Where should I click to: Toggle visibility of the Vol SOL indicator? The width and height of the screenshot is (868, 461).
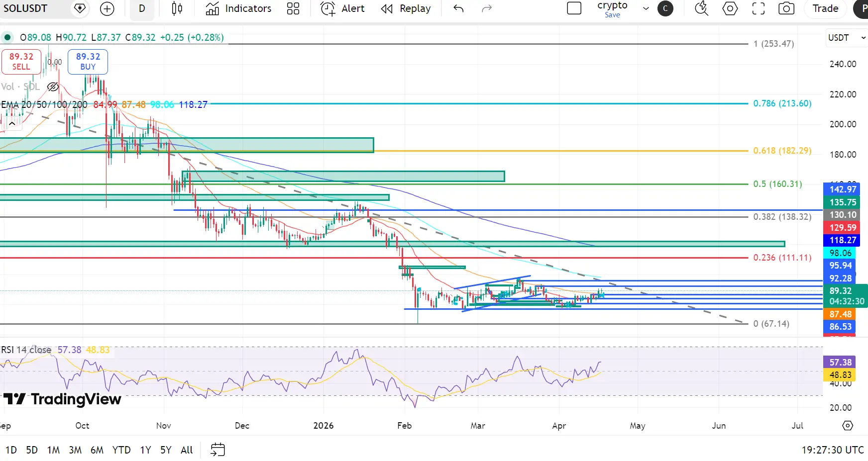click(53, 87)
